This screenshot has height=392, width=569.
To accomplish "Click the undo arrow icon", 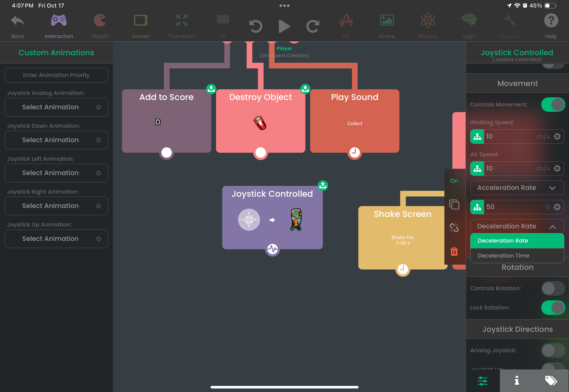I will click(x=256, y=26).
